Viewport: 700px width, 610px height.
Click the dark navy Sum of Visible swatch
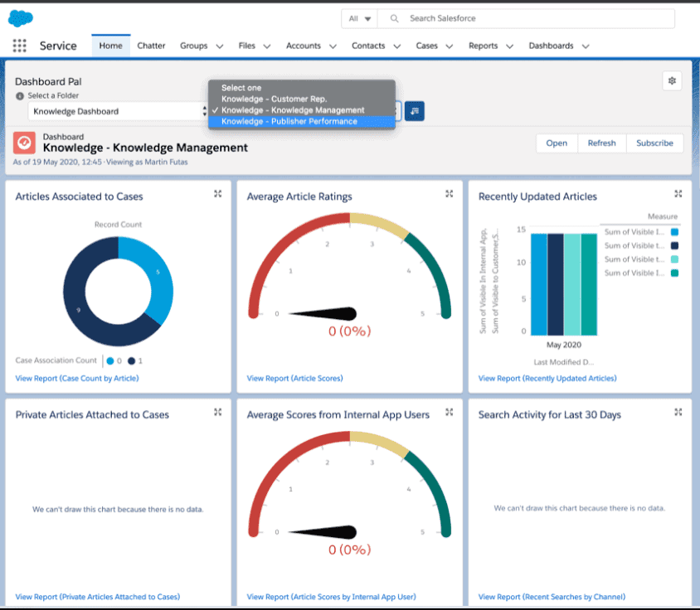click(x=674, y=245)
